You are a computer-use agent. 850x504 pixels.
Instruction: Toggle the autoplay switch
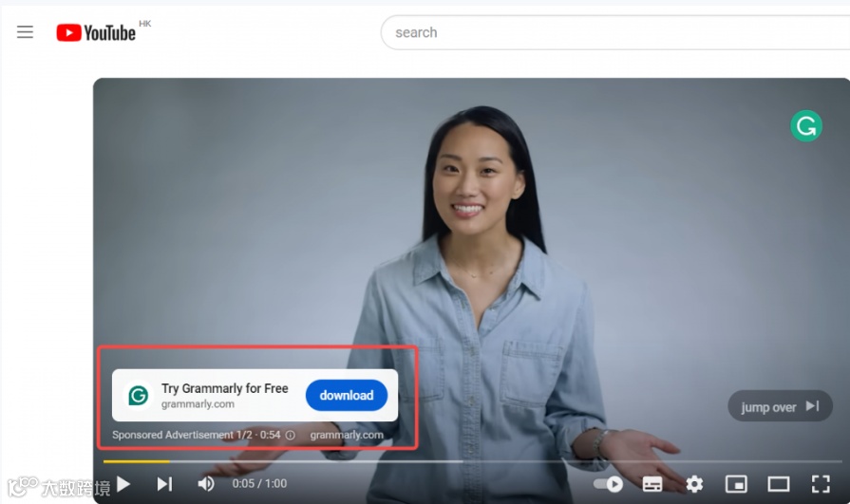608,484
